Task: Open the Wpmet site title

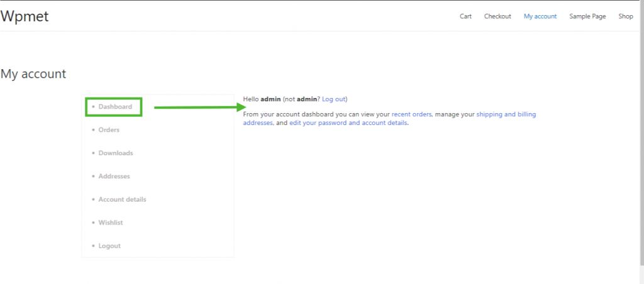Action: (x=25, y=16)
